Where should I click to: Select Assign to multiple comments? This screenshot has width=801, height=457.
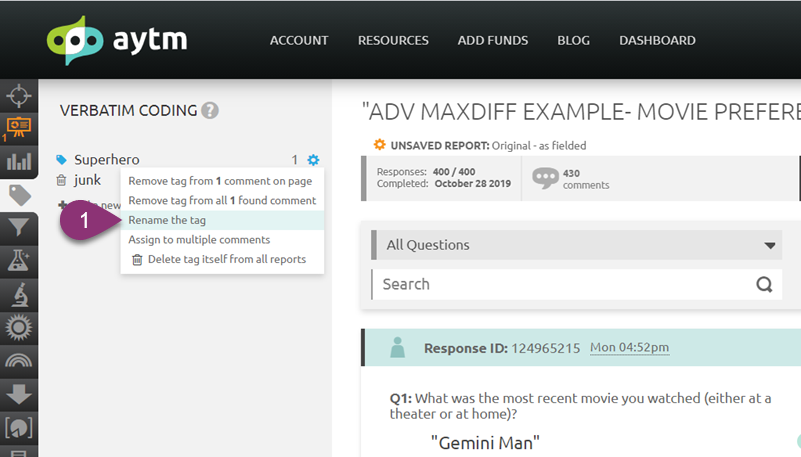[x=199, y=240]
